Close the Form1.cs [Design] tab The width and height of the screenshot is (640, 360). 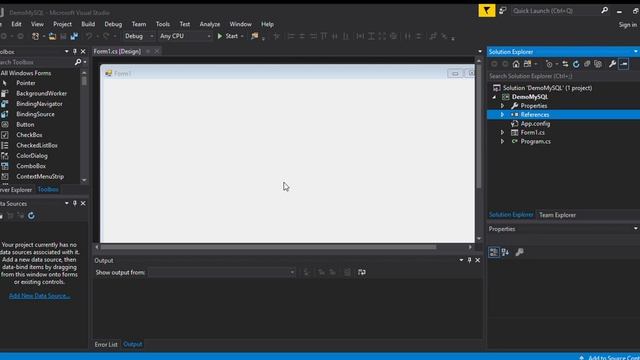tap(156, 51)
